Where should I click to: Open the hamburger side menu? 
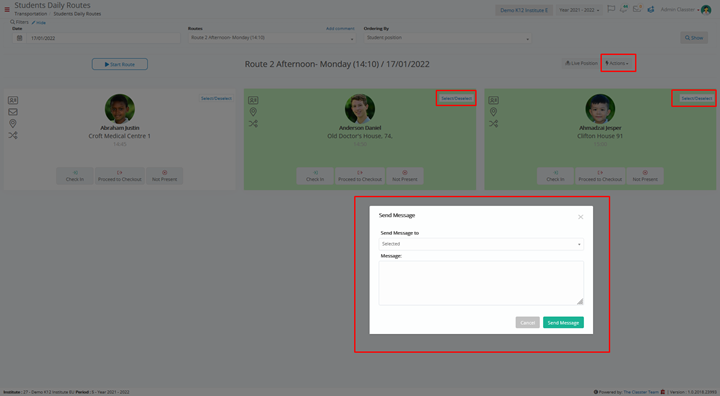click(7, 9)
